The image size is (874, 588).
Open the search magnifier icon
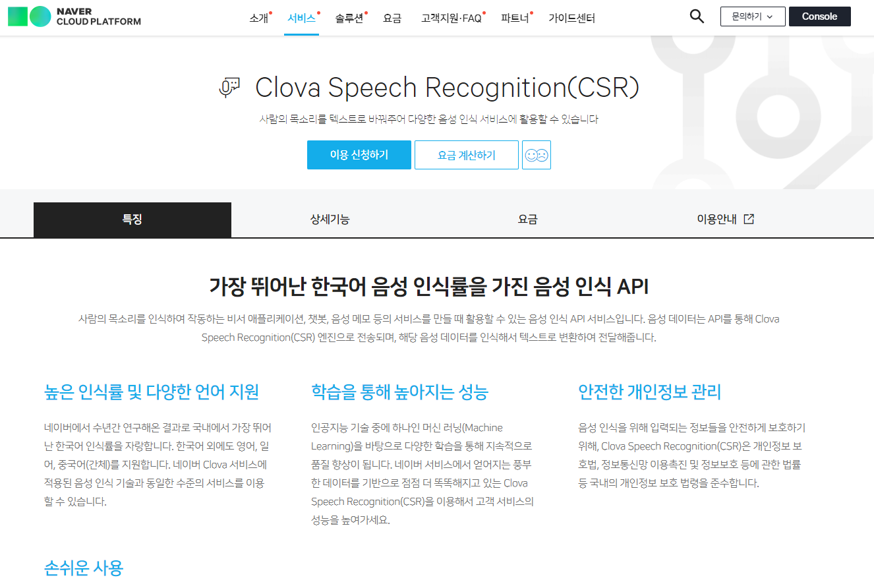point(697,16)
